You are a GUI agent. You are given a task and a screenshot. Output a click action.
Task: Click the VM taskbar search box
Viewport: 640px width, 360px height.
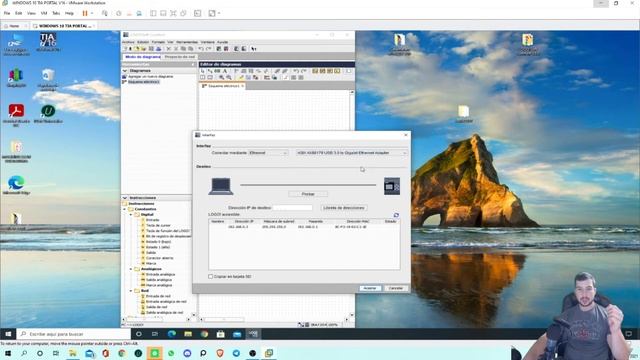(73, 334)
